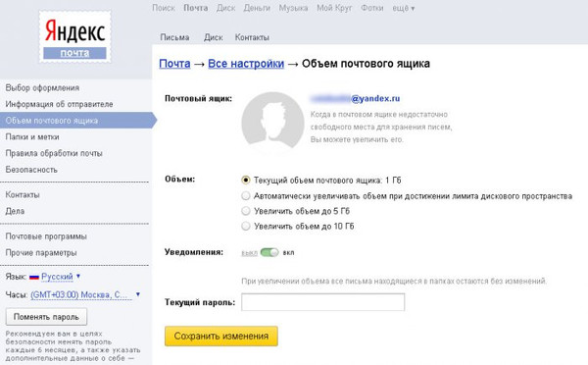Click the Все настройки breadcrumb link
Viewport: 588px width, 365px height.
point(246,64)
